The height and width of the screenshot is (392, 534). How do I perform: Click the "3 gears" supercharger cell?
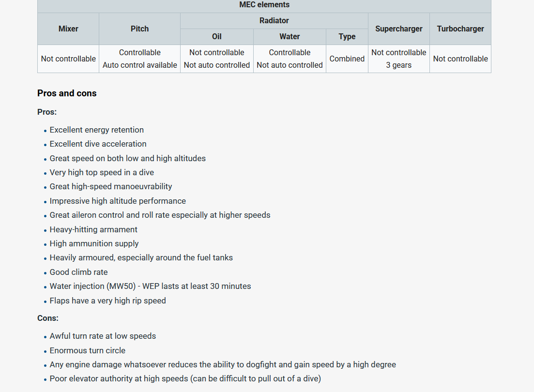[x=398, y=65]
